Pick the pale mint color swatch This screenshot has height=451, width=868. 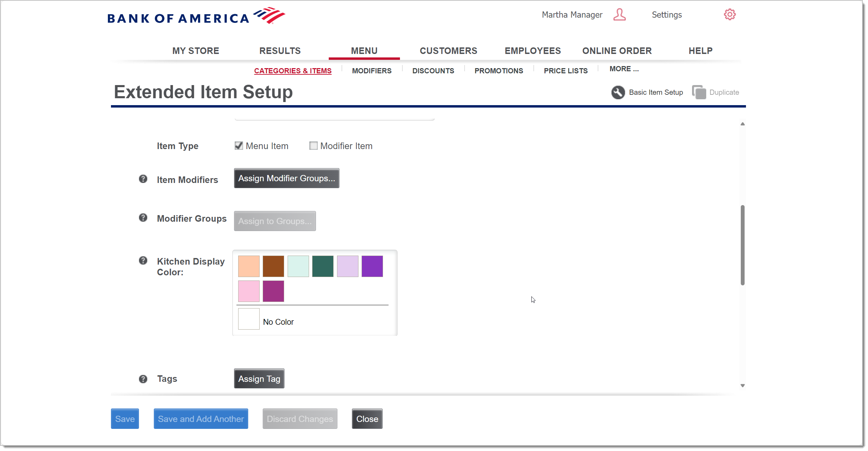tap(298, 266)
